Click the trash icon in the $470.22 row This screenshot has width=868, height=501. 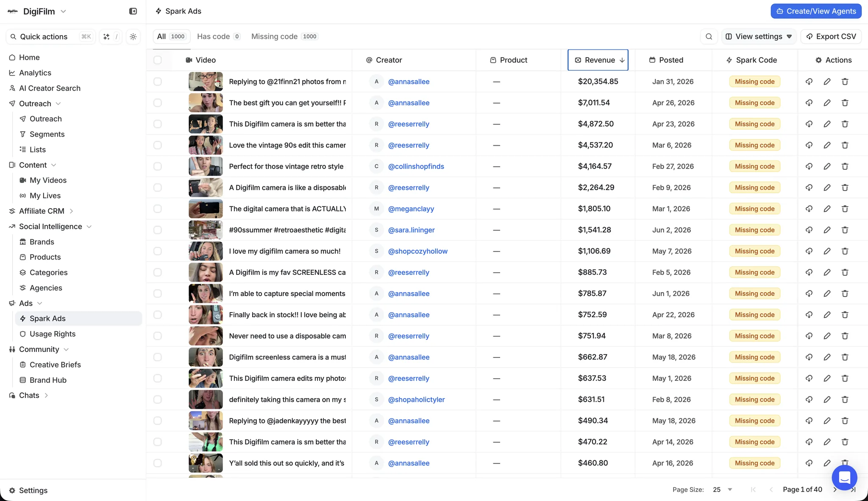click(845, 442)
